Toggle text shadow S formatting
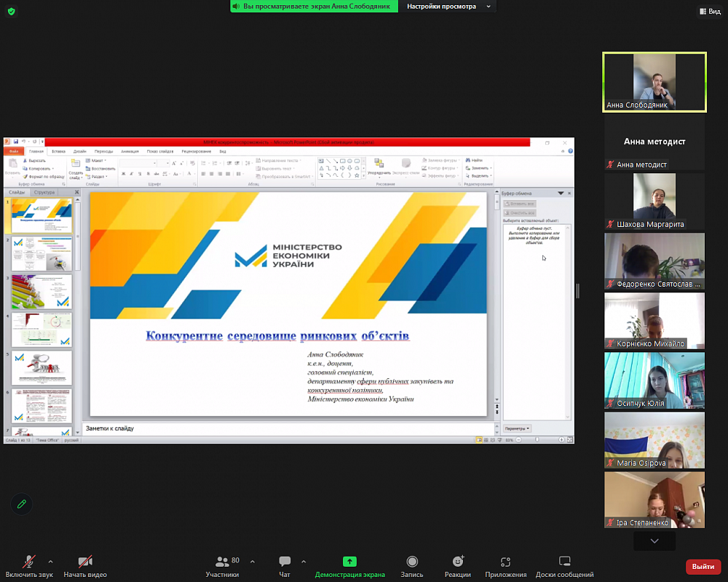 point(148,174)
